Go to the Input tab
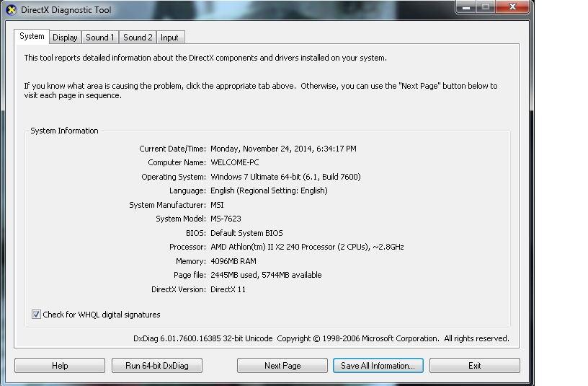Viewport: 588px width, 386px height. pyautogui.click(x=170, y=38)
